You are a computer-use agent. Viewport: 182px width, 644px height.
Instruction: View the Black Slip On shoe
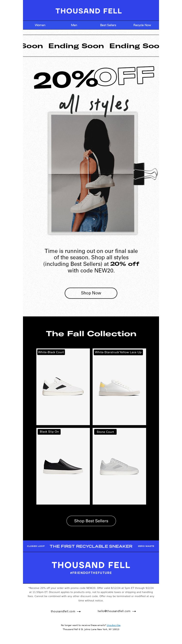click(x=63, y=466)
